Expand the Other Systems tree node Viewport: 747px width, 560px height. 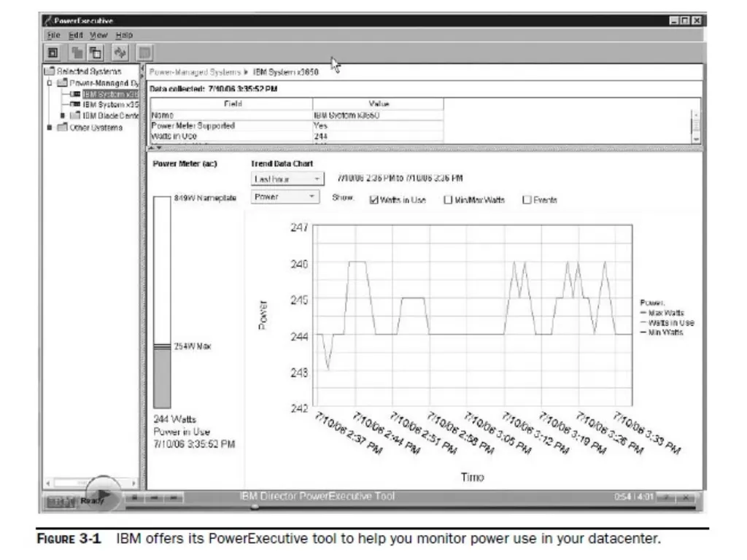click(x=50, y=128)
